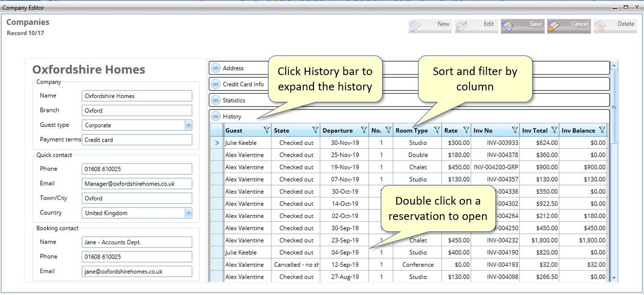
Task: Save the company record
Action: (x=522, y=26)
